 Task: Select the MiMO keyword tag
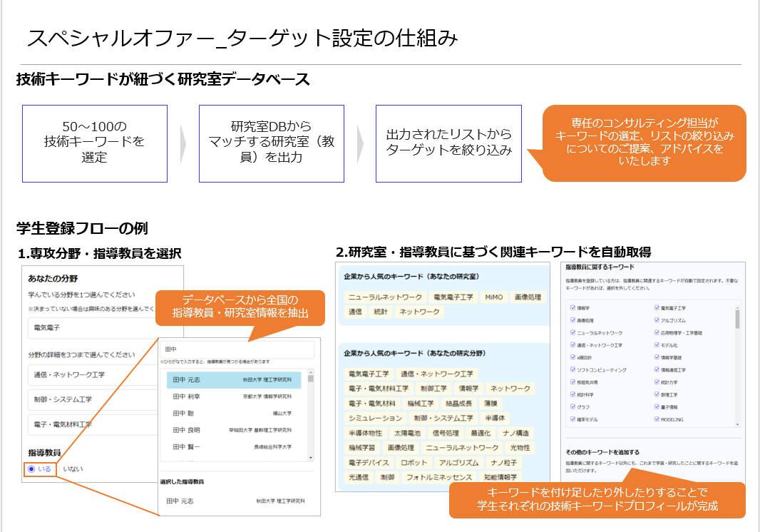point(493,297)
